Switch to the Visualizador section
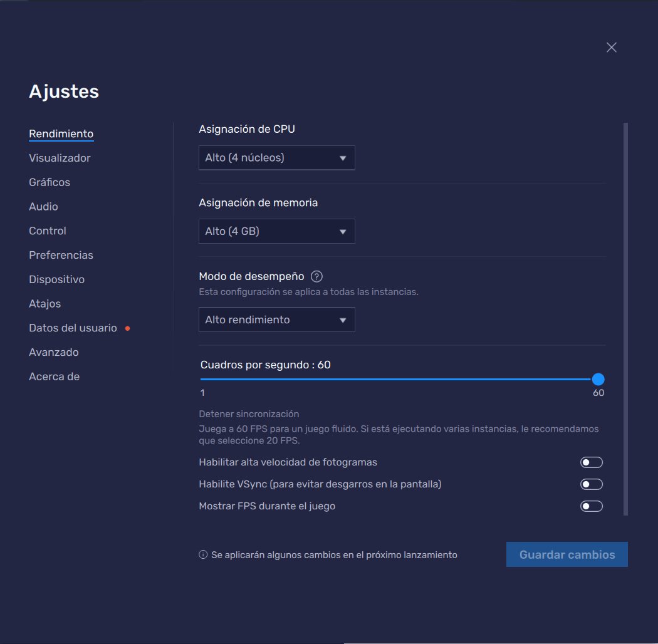658x644 pixels. (x=60, y=158)
